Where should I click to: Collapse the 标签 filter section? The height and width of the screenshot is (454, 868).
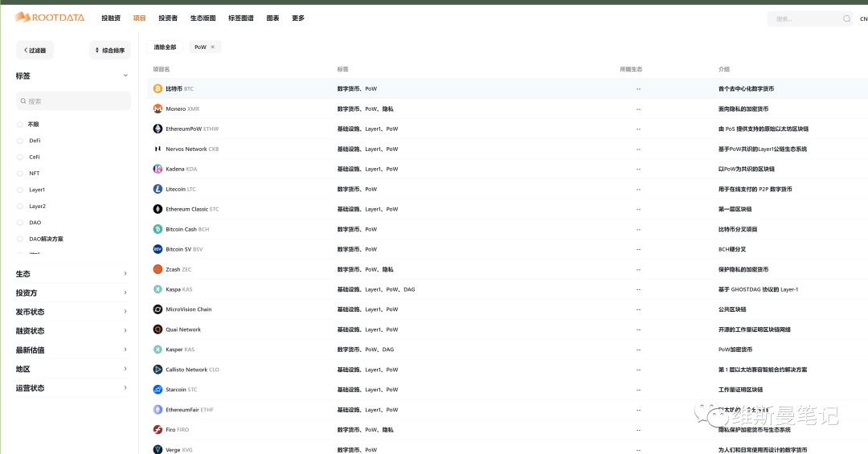point(125,76)
